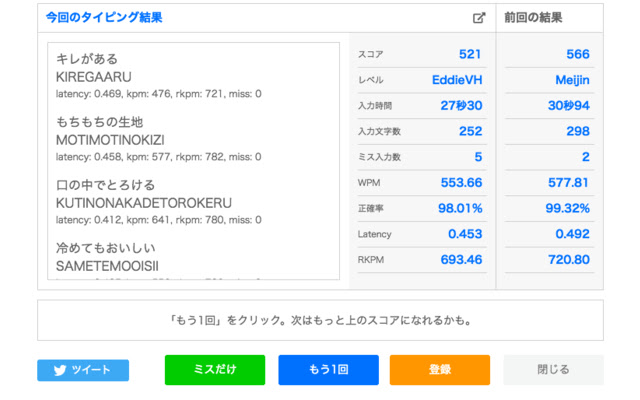The height and width of the screenshot is (400, 640).
Task: Click the 今回のタイピング結果 heading
Action: tap(104, 18)
